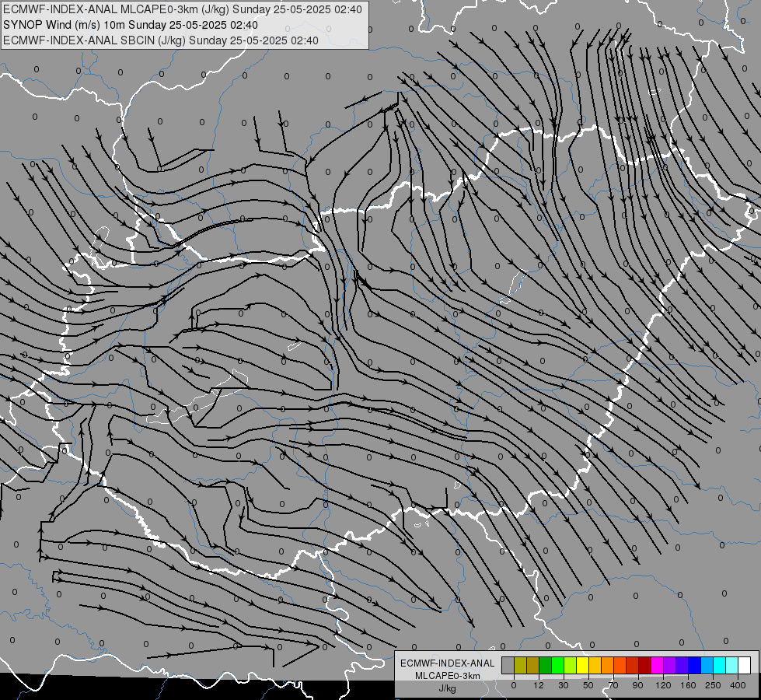Image resolution: width=761 pixels, height=700 pixels.
Task: Click the SBCIN title line
Action: pyautogui.click(x=161, y=40)
